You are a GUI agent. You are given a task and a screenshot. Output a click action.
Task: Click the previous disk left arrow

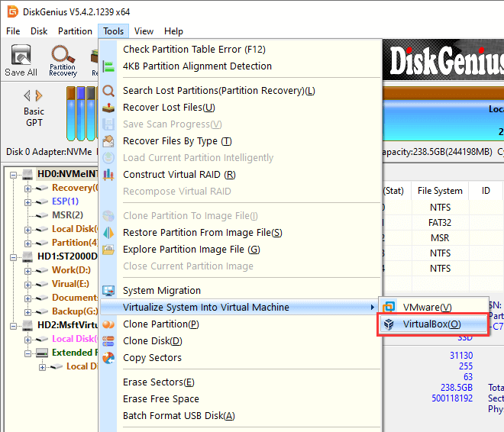pyautogui.click(x=27, y=95)
